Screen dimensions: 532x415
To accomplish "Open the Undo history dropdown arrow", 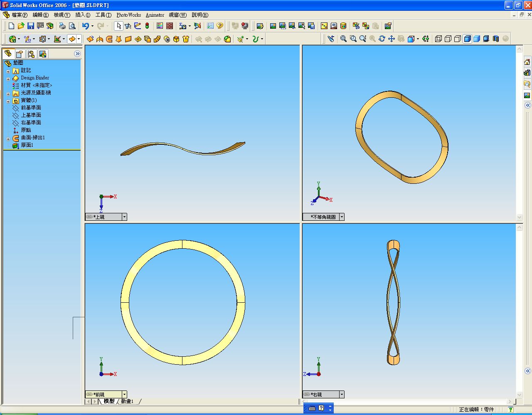I will point(92,26).
